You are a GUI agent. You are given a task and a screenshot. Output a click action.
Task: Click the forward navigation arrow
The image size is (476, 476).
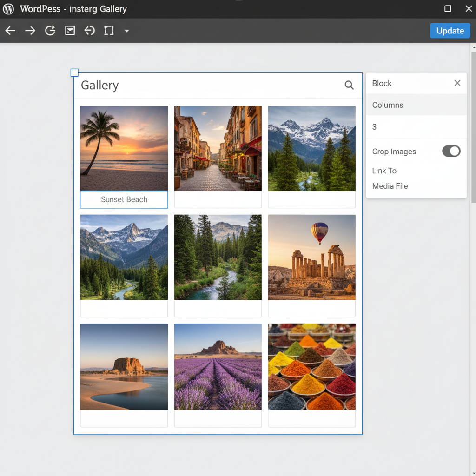pyautogui.click(x=30, y=31)
